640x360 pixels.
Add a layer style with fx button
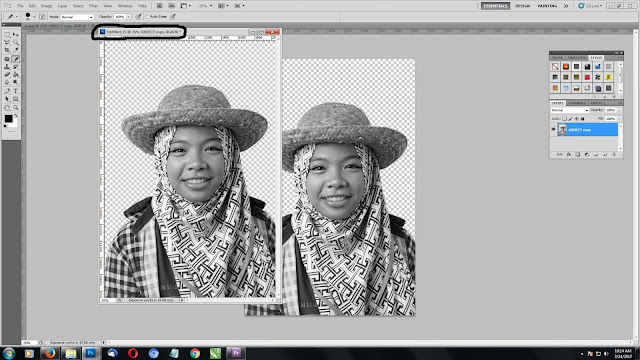[x=569, y=155]
